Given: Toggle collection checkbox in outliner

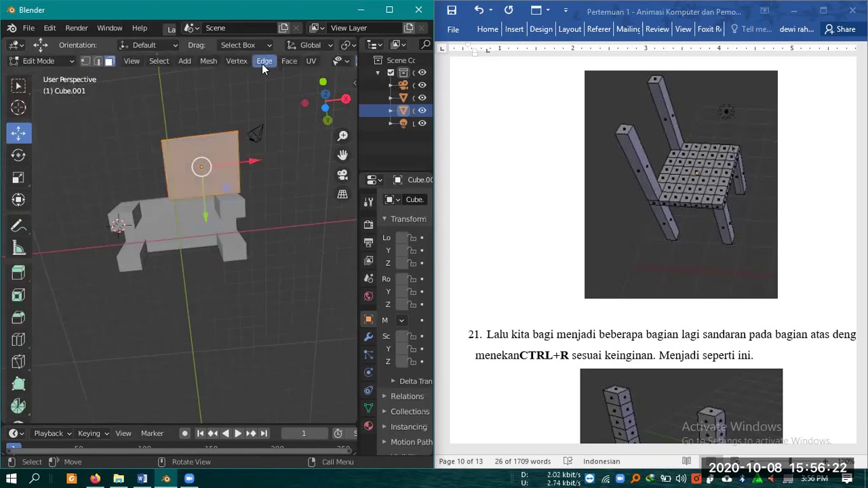Looking at the screenshot, I should [x=391, y=73].
